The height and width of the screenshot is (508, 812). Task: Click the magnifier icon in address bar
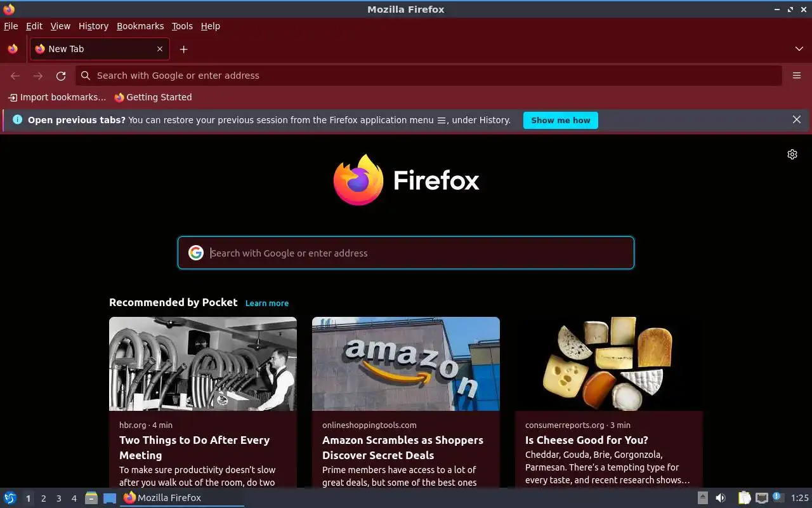pyautogui.click(x=86, y=76)
